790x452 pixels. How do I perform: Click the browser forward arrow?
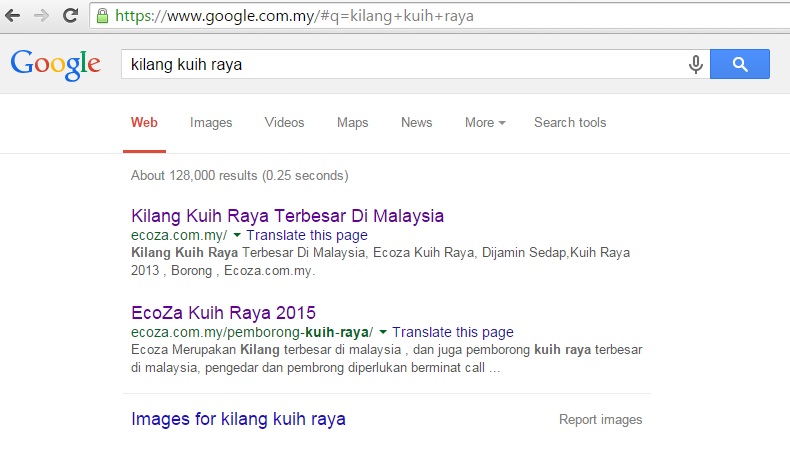coord(41,16)
